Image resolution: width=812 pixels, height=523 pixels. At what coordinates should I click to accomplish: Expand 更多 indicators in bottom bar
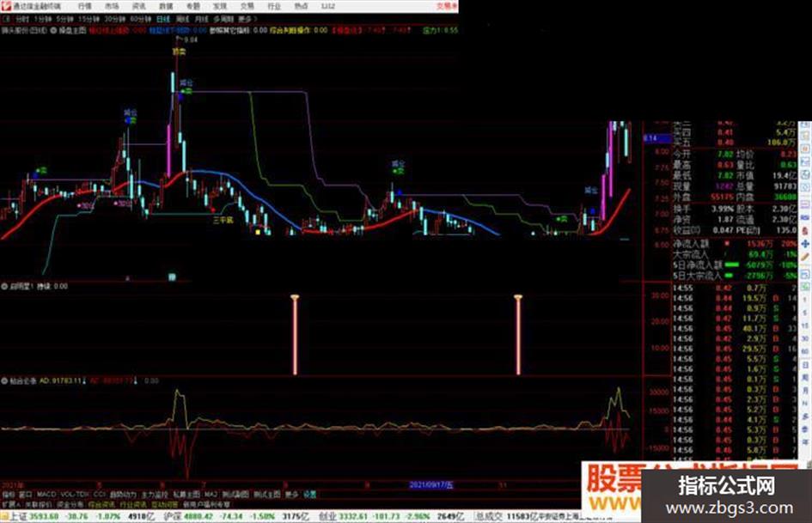[x=291, y=495]
